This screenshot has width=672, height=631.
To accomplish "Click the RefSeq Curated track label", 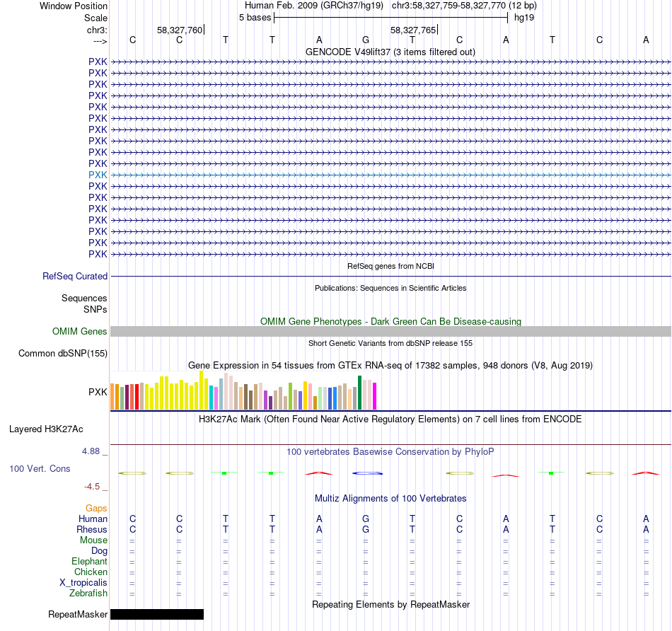I will coord(74,277).
